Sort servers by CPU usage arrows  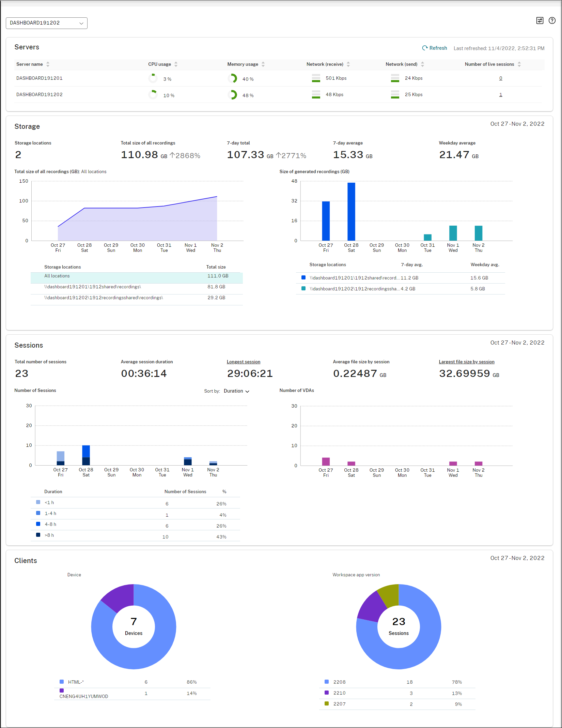click(176, 64)
